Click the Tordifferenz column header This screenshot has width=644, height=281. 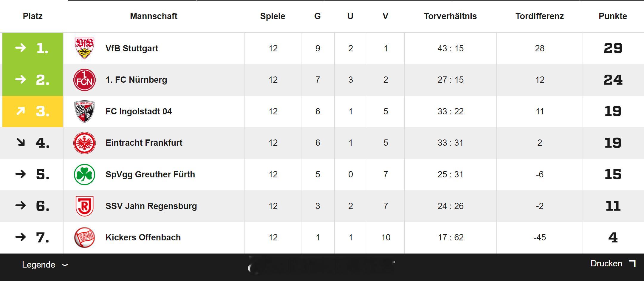click(x=539, y=16)
